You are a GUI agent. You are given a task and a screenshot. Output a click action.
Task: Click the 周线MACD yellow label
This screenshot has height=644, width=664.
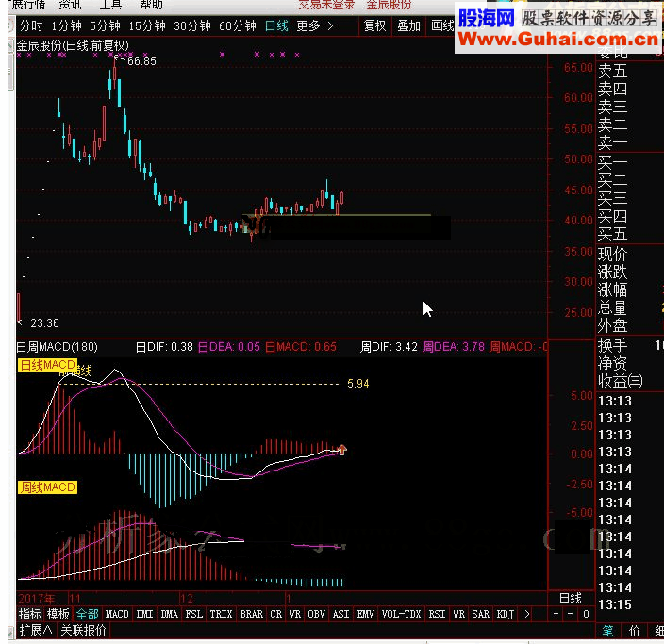click(47, 487)
